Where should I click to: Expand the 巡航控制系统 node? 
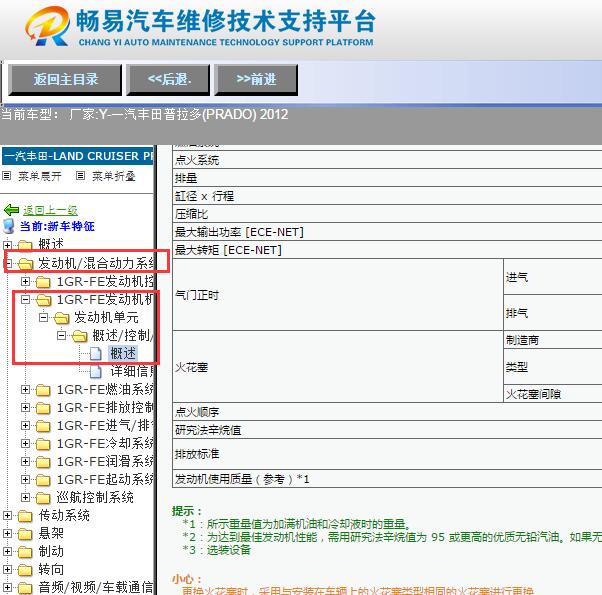(x=25, y=498)
